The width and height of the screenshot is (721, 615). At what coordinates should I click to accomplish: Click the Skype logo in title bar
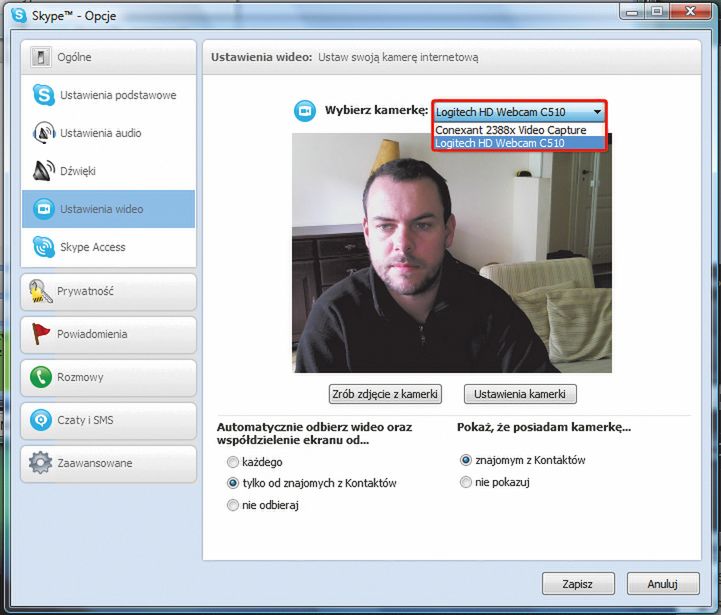click(x=19, y=15)
